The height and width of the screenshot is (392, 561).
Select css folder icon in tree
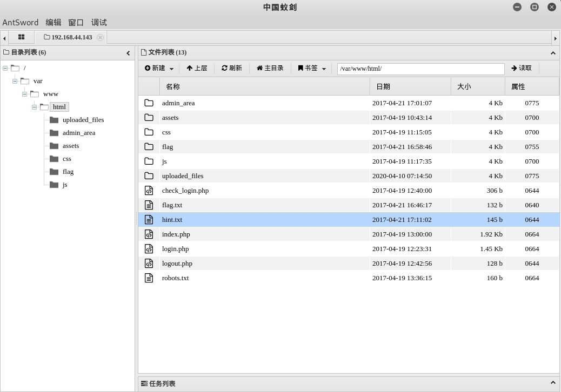[54, 159]
